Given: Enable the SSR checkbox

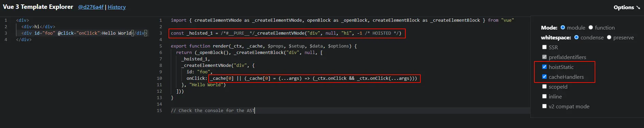Looking at the screenshot, I should click(x=544, y=47).
